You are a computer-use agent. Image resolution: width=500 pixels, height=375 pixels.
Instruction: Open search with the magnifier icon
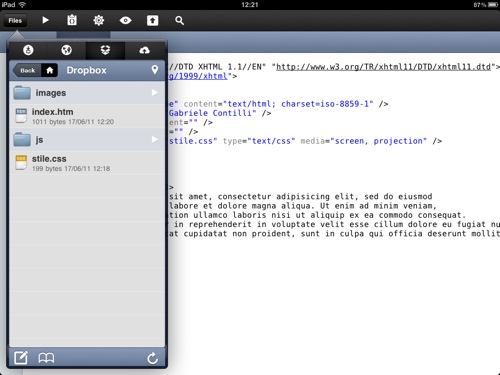[179, 21]
